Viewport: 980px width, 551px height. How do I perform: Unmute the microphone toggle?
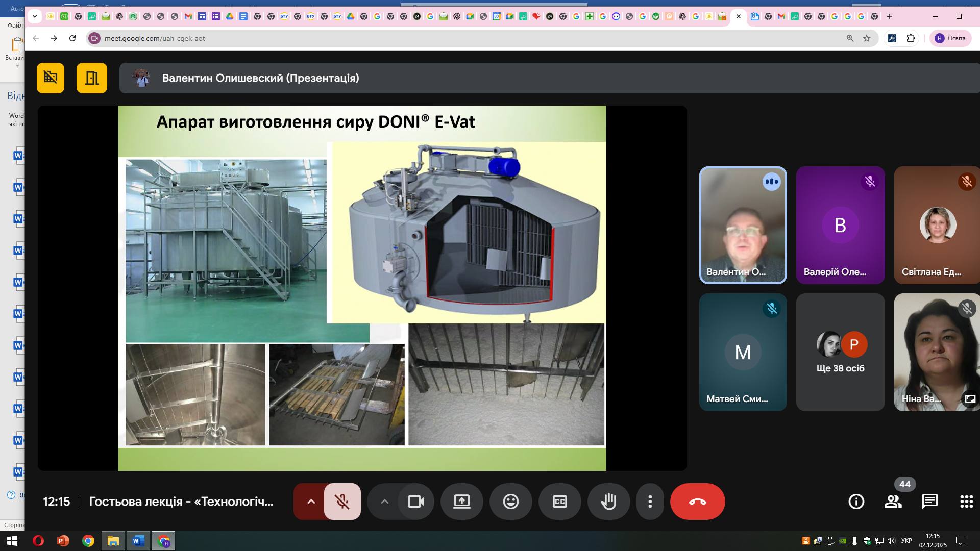coord(342,502)
